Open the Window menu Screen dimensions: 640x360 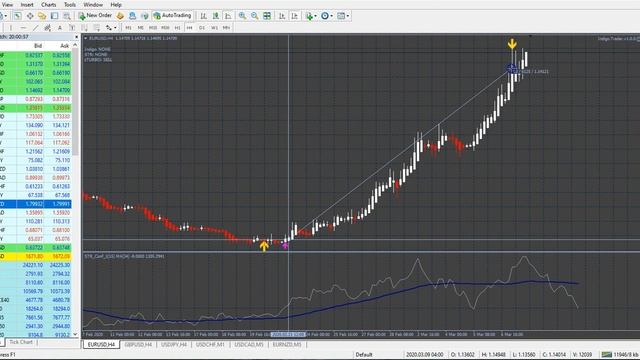coord(93,4)
